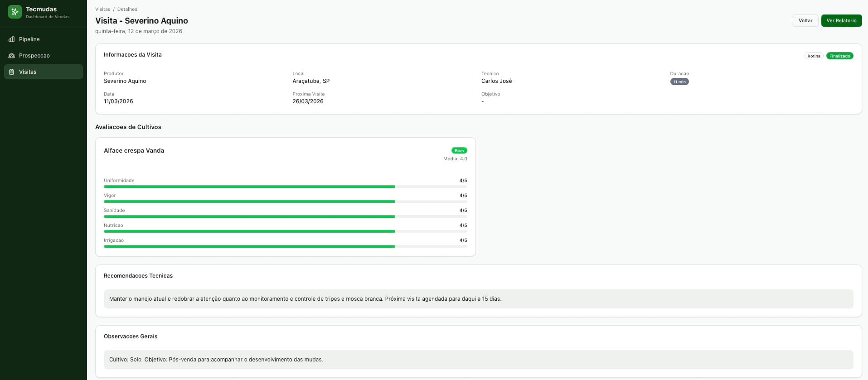Click the Voltar button
The height and width of the screenshot is (380, 868).
point(805,20)
